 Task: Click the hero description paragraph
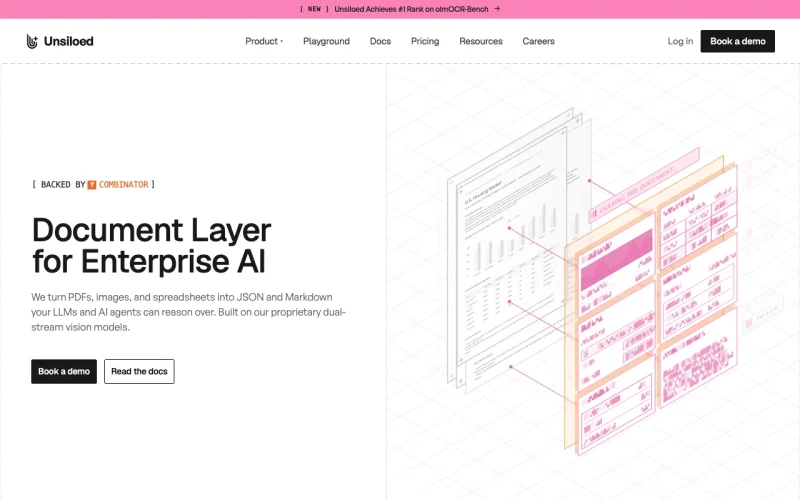[x=188, y=312]
